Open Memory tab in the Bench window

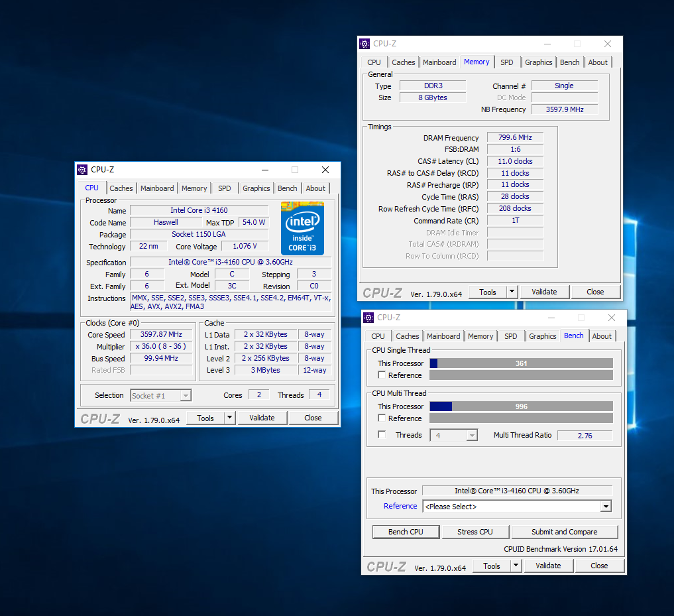pos(480,336)
